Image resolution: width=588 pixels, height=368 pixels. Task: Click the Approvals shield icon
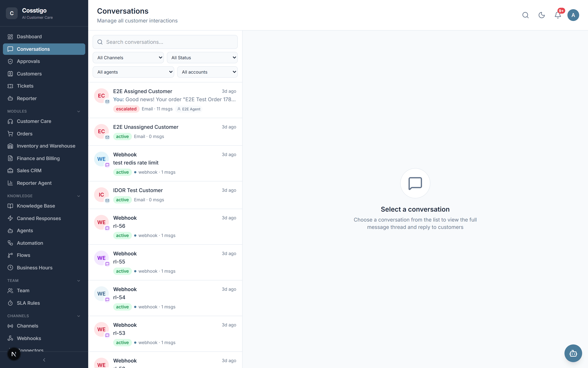10,61
